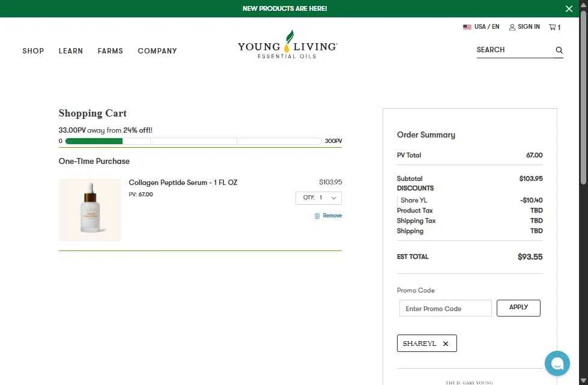The image size is (588, 385).
Task: Click the APPLY promo button
Action: coord(518,308)
